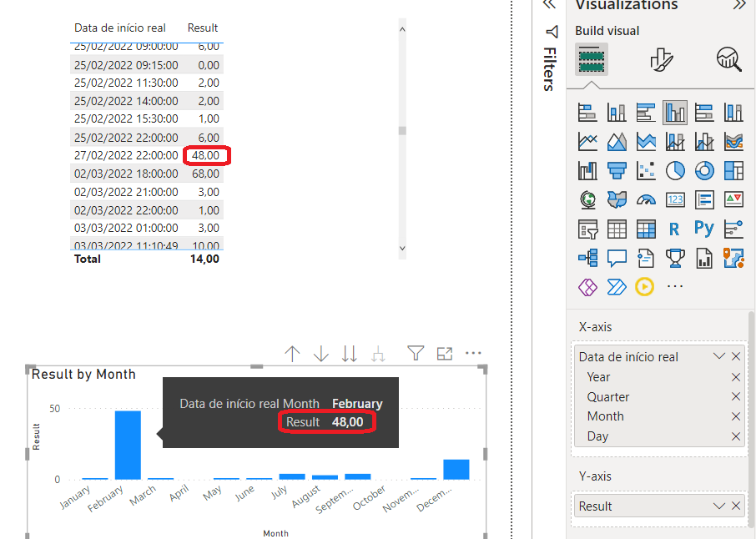This screenshot has height=539, width=756.
Task: Add a Card visual (123 icon)
Action: click(x=675, y=199)
